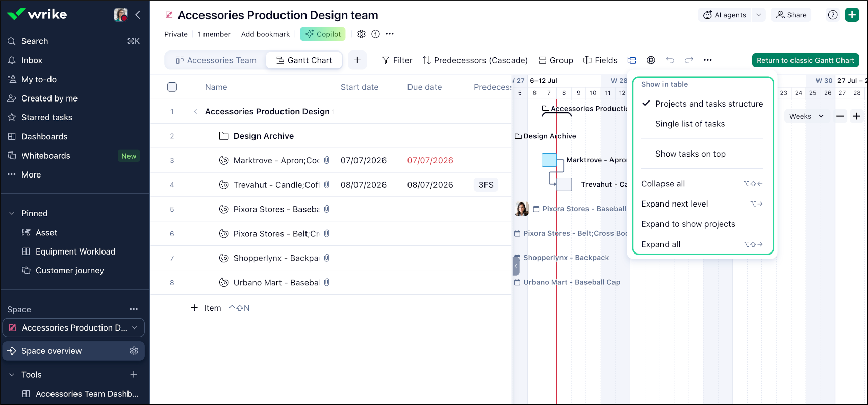
Task: Zoom in timeline with plus button
Action: pyautogui.click(x=857, y=116)
